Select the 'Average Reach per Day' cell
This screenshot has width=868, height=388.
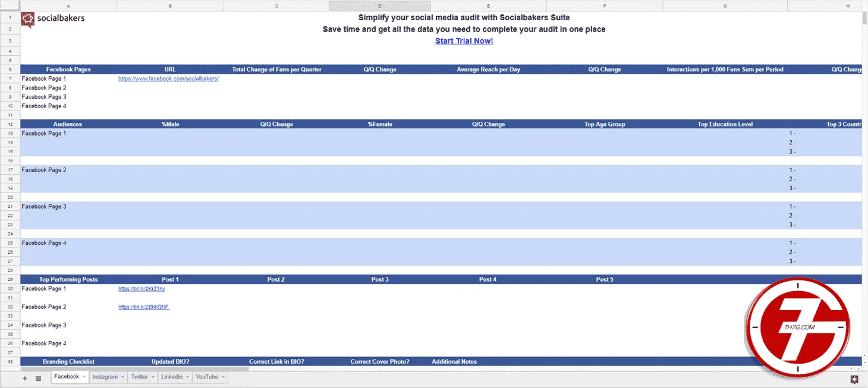coord(488,70)
